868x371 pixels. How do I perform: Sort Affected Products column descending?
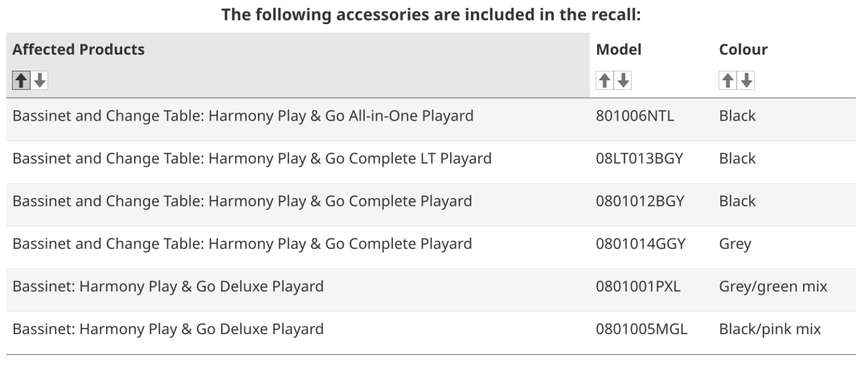point(39,81)
